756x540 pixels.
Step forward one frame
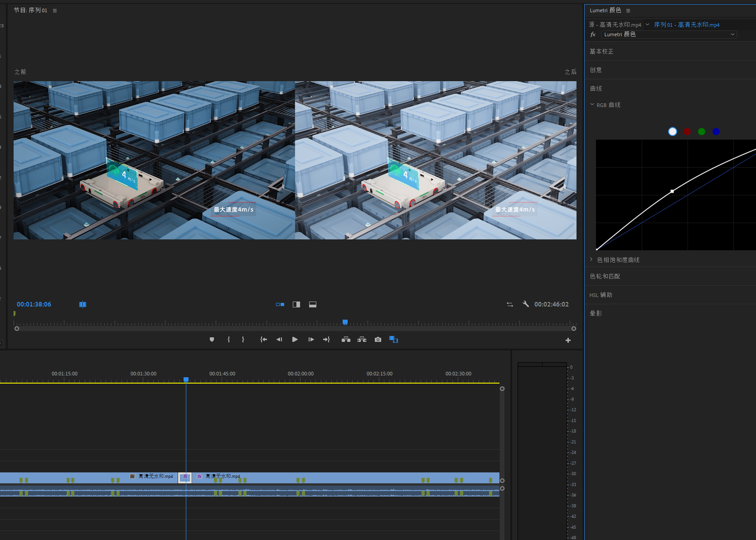tap(311, 340)
